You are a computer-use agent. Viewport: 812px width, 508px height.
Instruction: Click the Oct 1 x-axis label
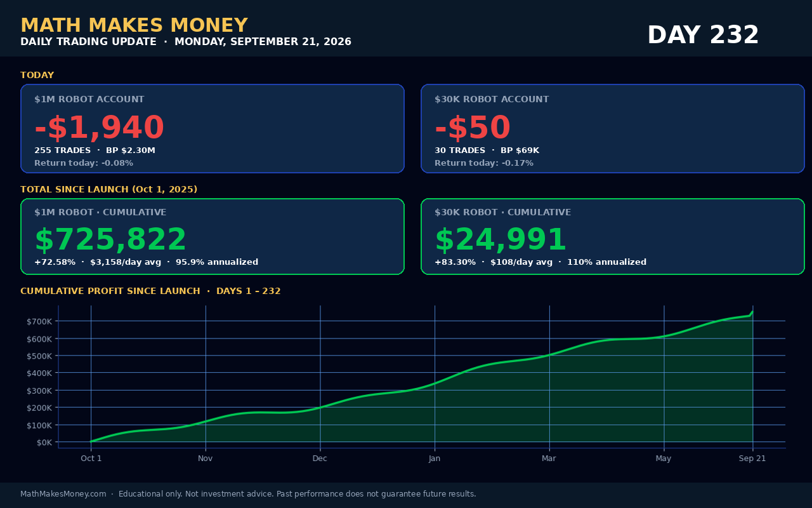tap(91, 458)
